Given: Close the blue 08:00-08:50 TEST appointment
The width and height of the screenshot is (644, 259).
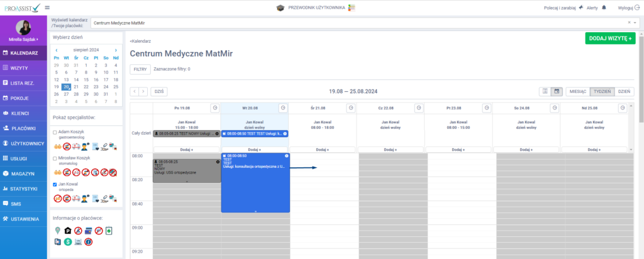Looking at the screenshot, I should click(286, 155).
